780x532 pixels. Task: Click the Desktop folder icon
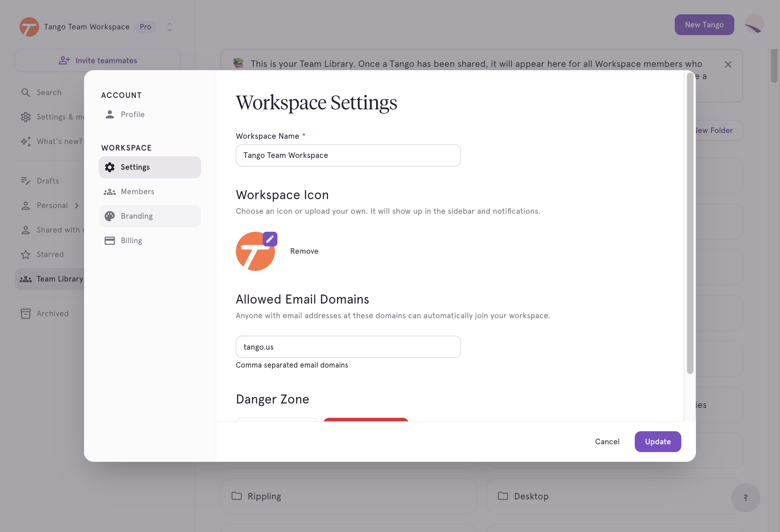coord(503,496)
